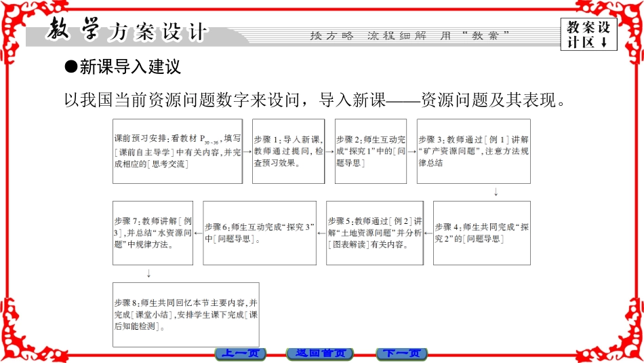Jump to 教案设计区 section box

588,35
